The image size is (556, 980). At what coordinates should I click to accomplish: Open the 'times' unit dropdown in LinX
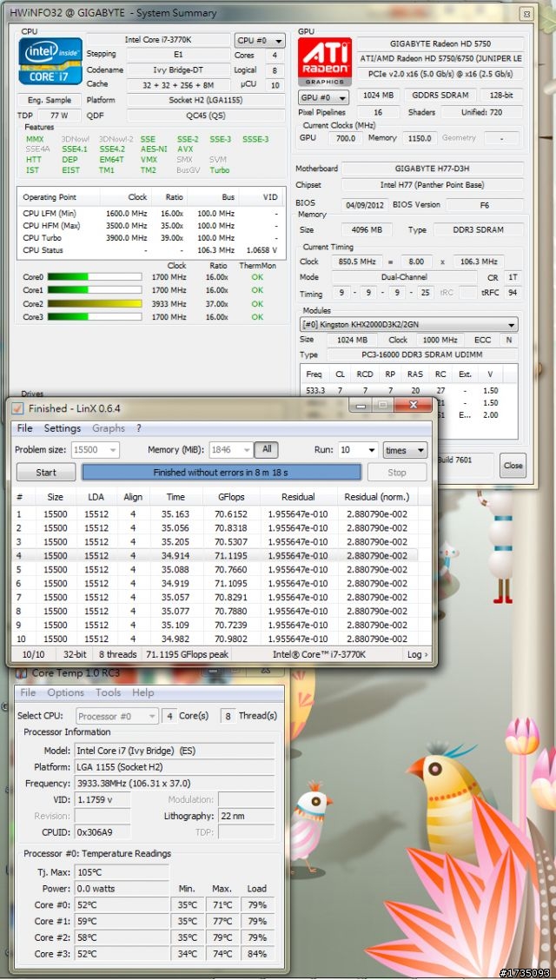pos(405,449)
